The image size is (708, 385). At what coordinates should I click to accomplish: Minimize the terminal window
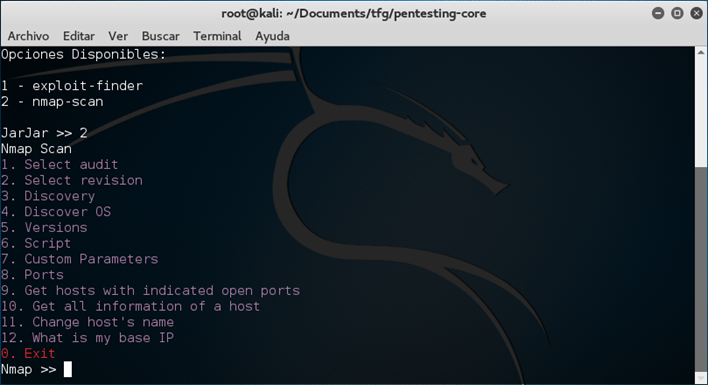pos(658,14)
